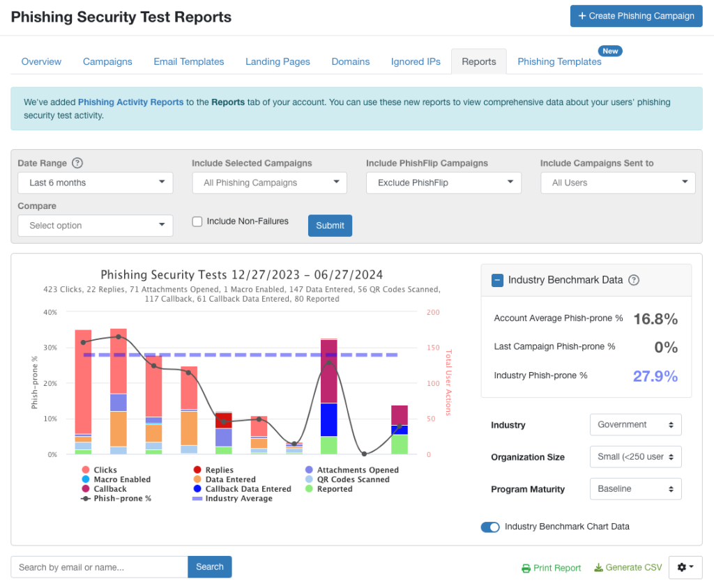Viewport: 714px width, 588px height.
Task: Toggle the Reported legend marker
Action: [x=310, y=489]
